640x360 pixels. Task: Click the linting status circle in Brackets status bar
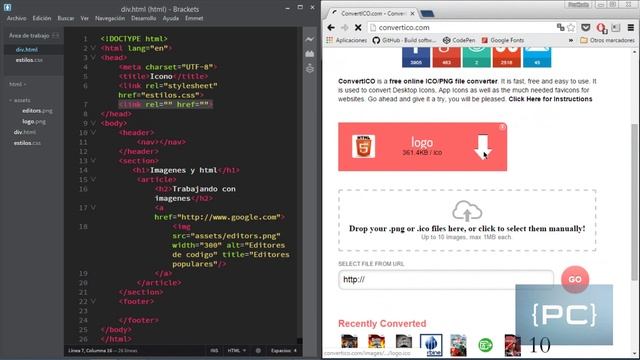(x=258, y=351)
